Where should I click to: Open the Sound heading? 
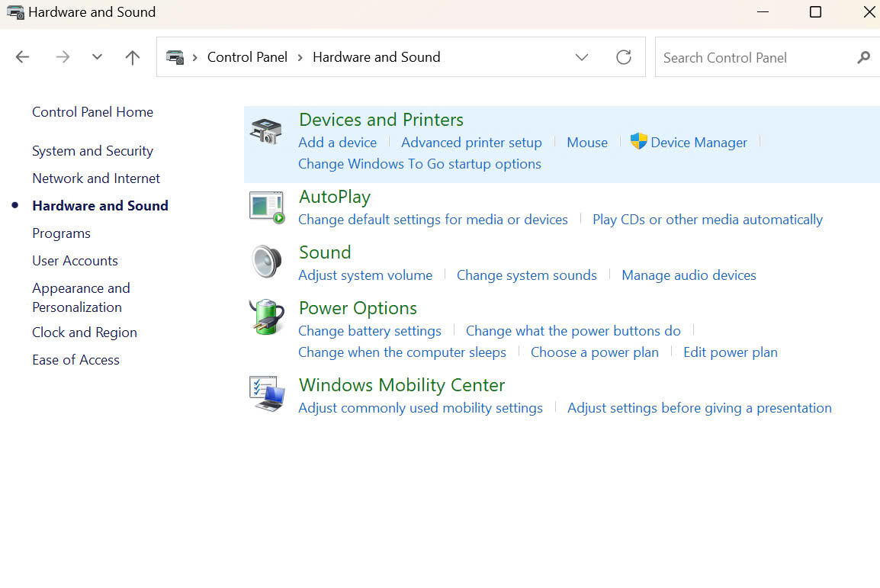point(325,252)
